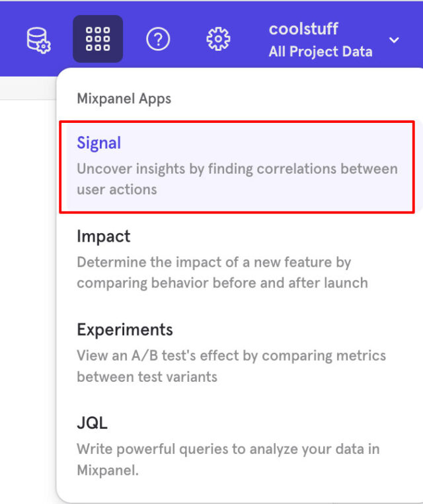Screen dimensions: 423x504
Task: Toggle the Mixpanel Apps grid icon
Action: point(98,40)
